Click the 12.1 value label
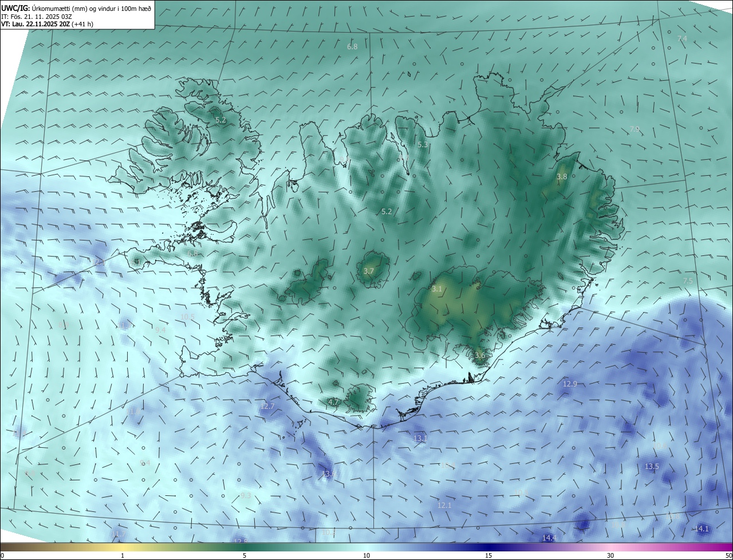The width and height of the screenshot is (733, 560). pos(444,505)
